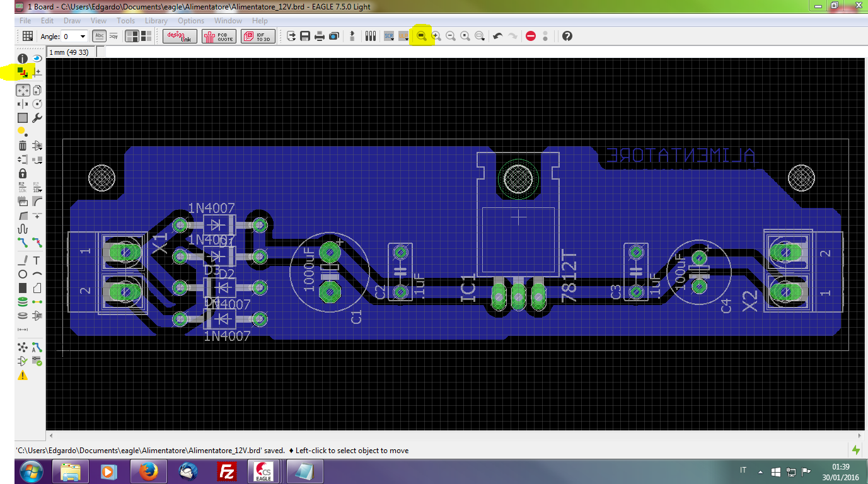868x484 pixels.
Task: Select the Circle tool
Action: (23, 274)
